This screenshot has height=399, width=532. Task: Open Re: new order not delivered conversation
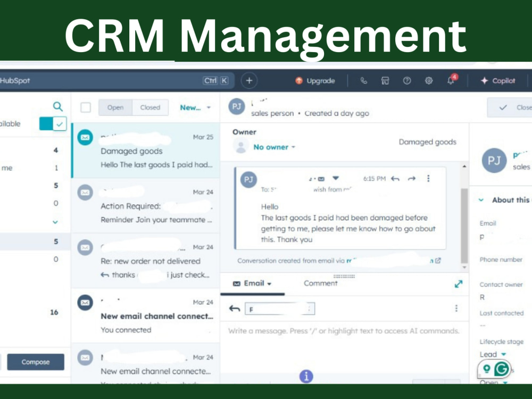point(146,261)
